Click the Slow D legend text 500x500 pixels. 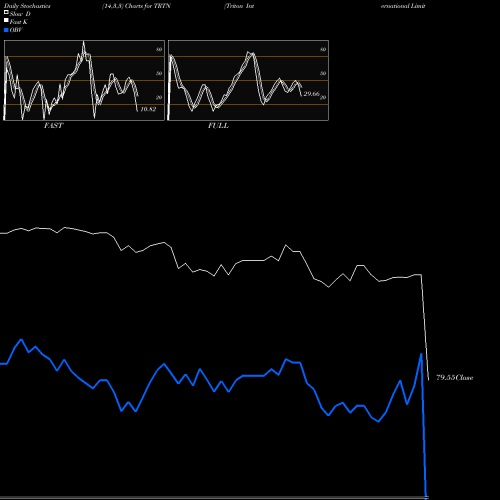(20, 14)
